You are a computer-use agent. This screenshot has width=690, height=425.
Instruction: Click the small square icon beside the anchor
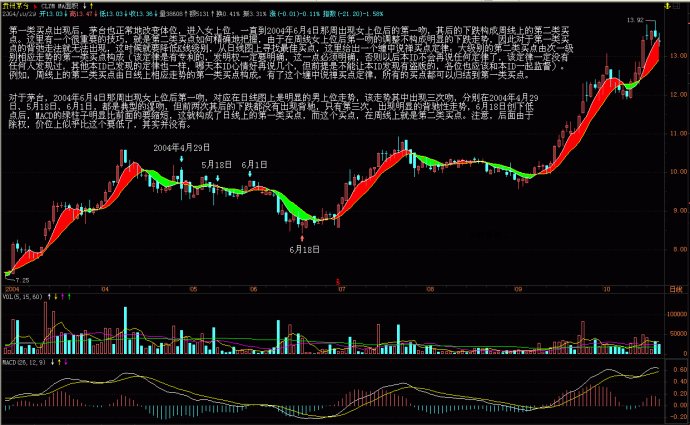[675, 6]
